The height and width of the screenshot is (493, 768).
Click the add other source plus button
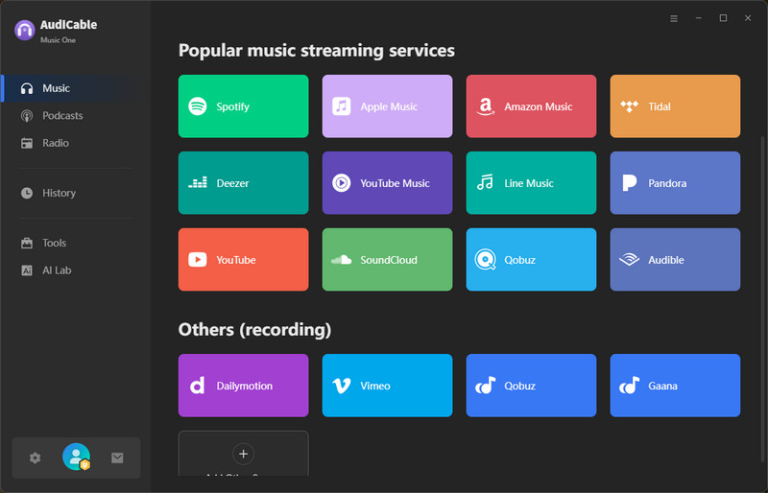click(x=243, y=455)
